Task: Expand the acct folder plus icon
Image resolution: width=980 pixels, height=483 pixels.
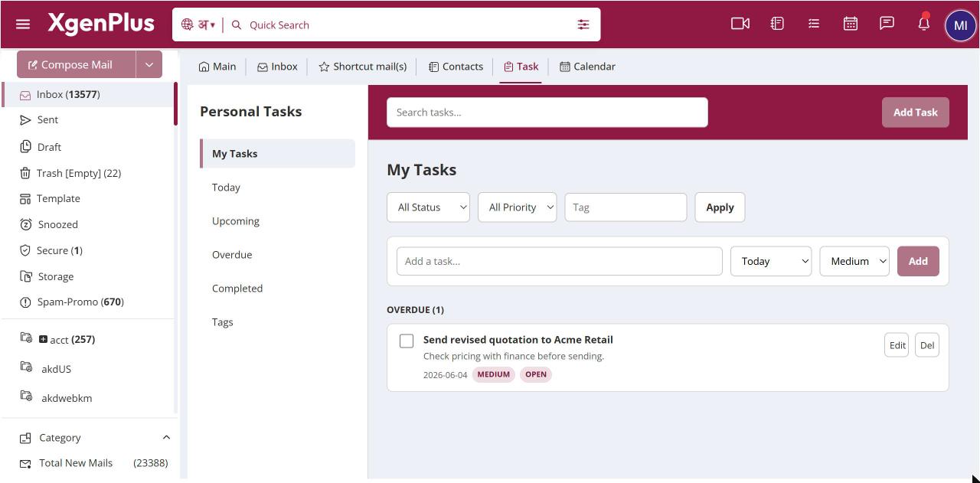Action: (43, 339)
